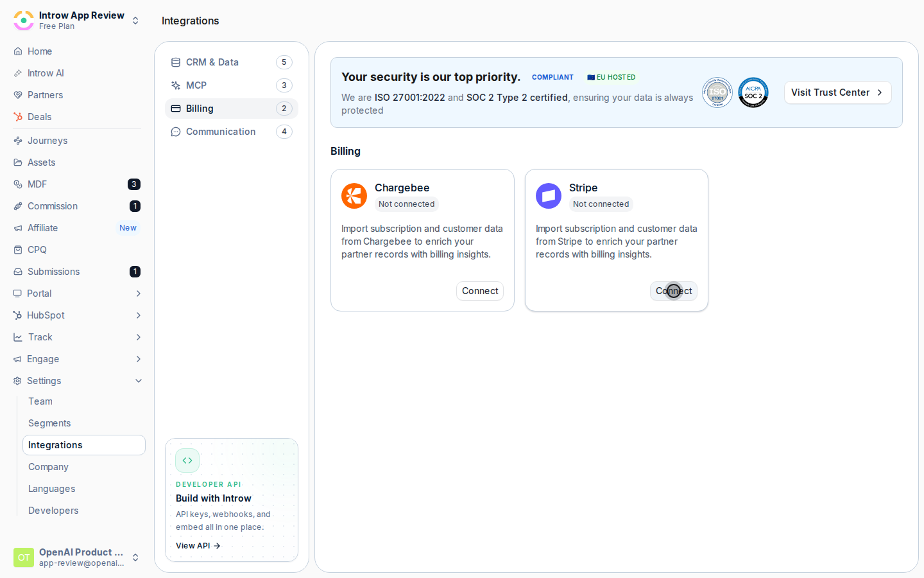The image size is (924, 578).
Task: Click the Introw logo icon
Action: click(24, 21)
